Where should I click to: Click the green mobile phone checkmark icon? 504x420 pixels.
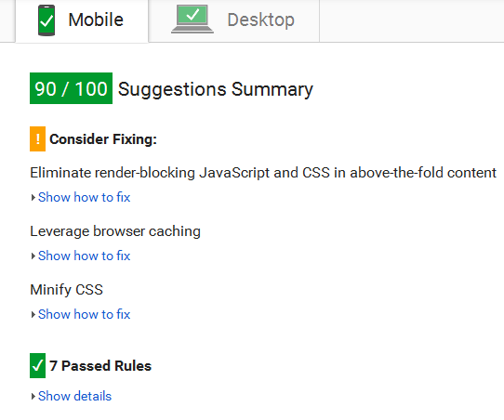tap(46, 20)
